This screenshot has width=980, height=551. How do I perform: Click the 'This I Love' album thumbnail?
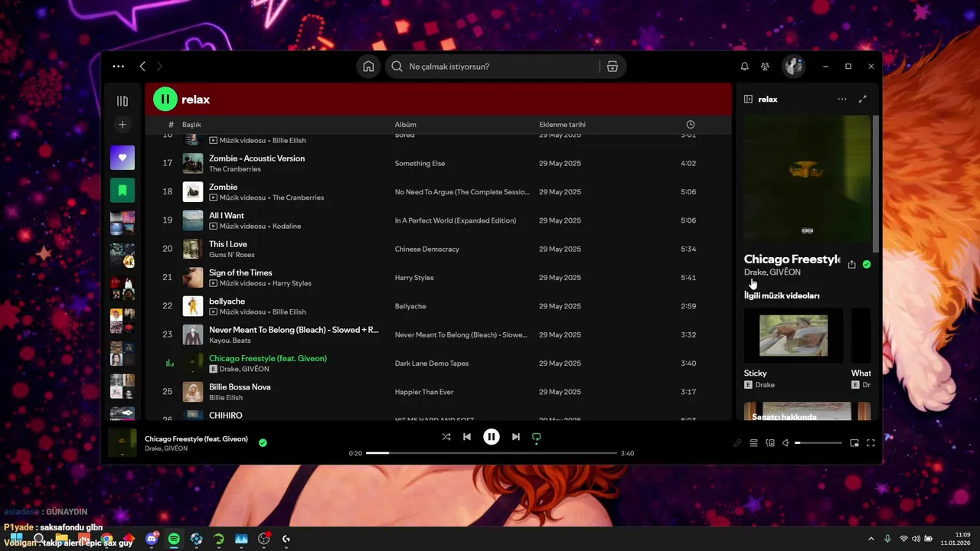click(x=193, y=249)
